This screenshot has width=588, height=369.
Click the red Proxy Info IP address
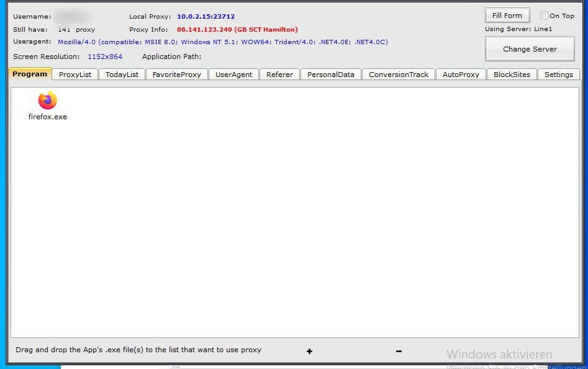(x=237, y=29)
